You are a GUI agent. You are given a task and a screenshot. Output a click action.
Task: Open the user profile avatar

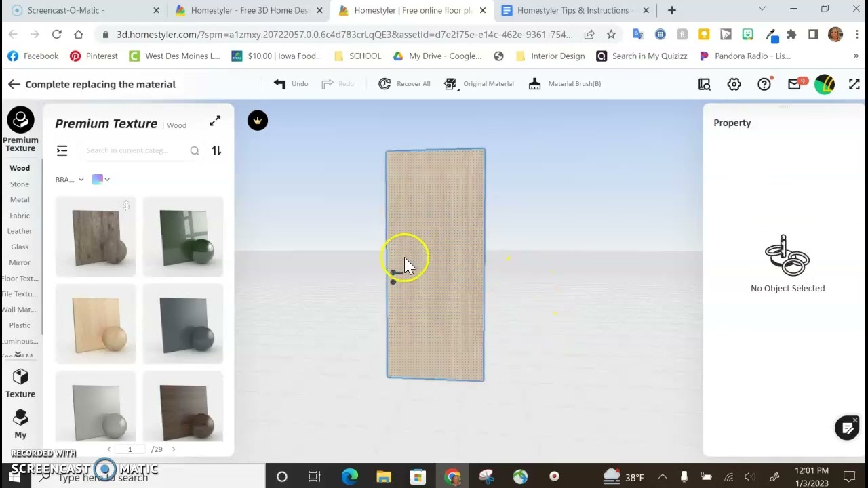point(825,84)
